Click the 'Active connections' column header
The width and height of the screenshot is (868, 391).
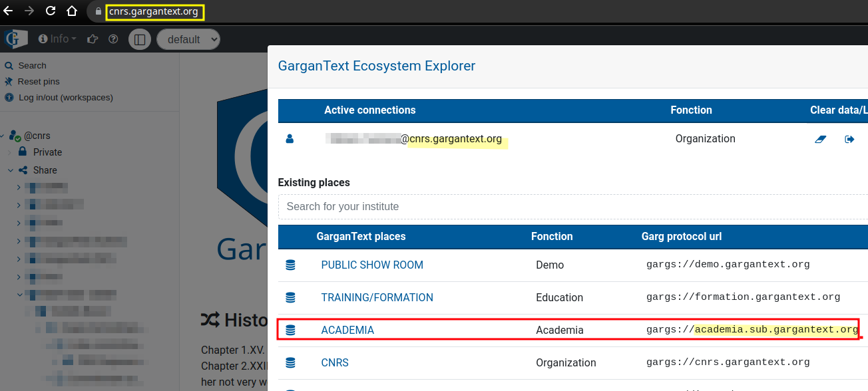coord(370,110)
